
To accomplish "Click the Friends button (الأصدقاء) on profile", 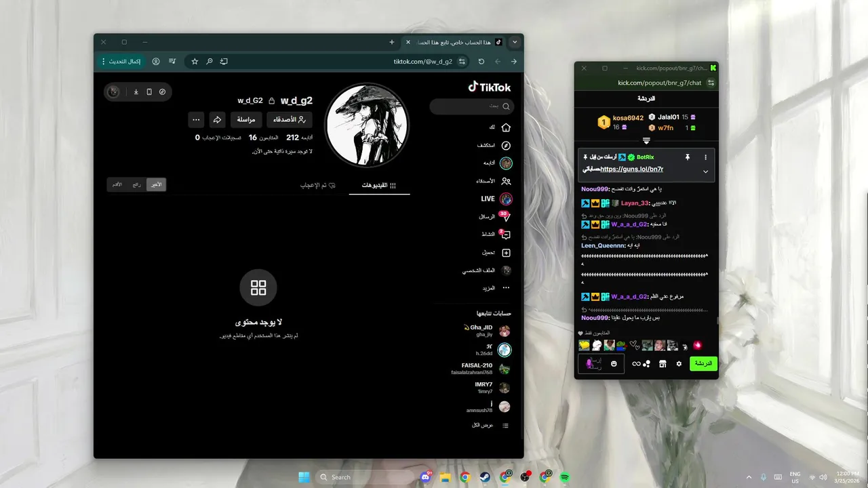I will [x=290, y=120].
